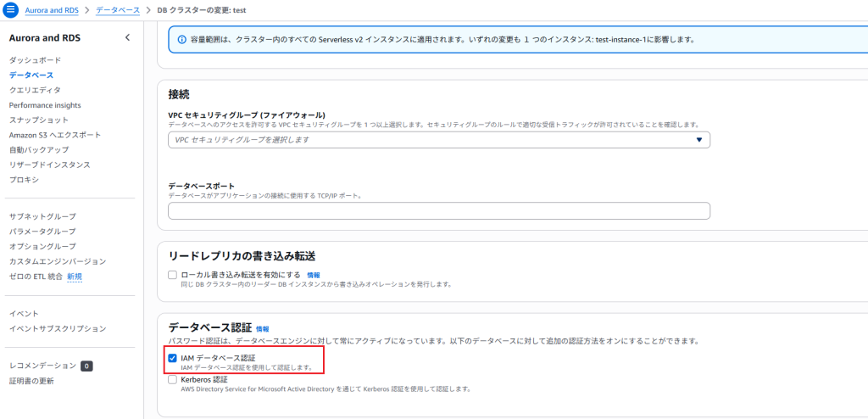
Task: Open カスタムエンジンバージョン in sidebar
Action: [x=58, y=261]
